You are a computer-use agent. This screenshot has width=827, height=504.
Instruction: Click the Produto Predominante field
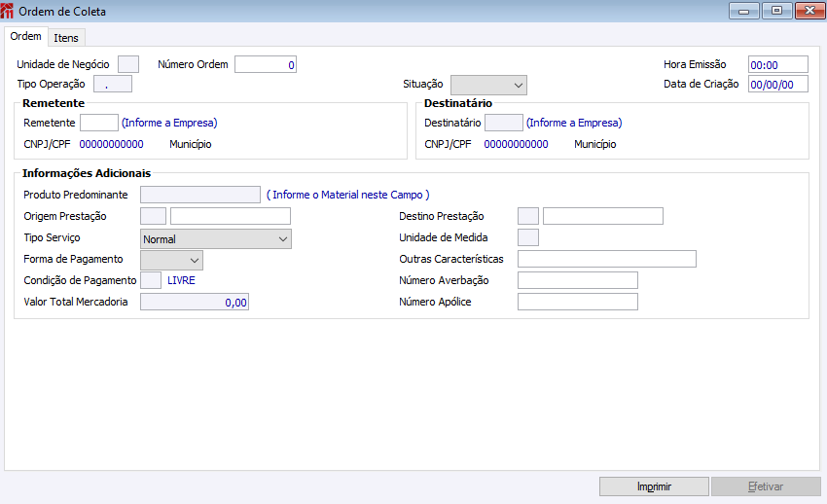click(x=200, y=195)
